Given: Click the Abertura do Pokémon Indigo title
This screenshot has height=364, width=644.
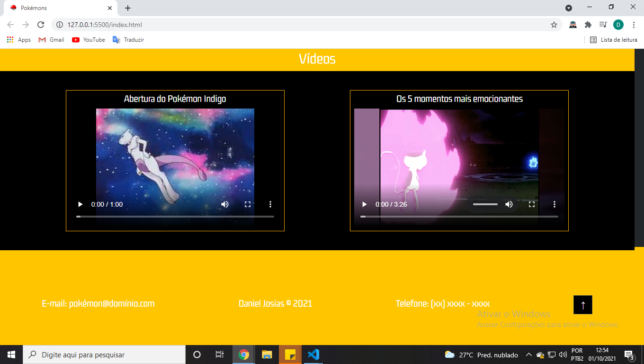Looking at the screenshot, I should [175, 99].
